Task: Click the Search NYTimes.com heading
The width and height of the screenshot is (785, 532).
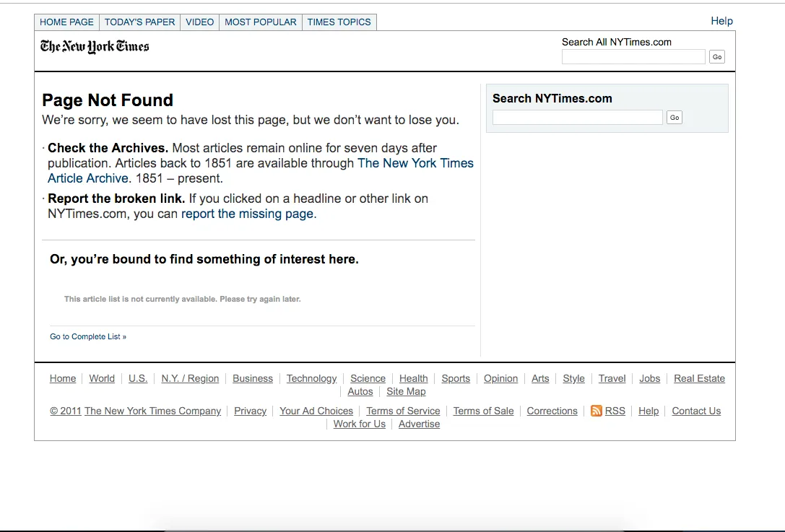Action: point(552,98)
